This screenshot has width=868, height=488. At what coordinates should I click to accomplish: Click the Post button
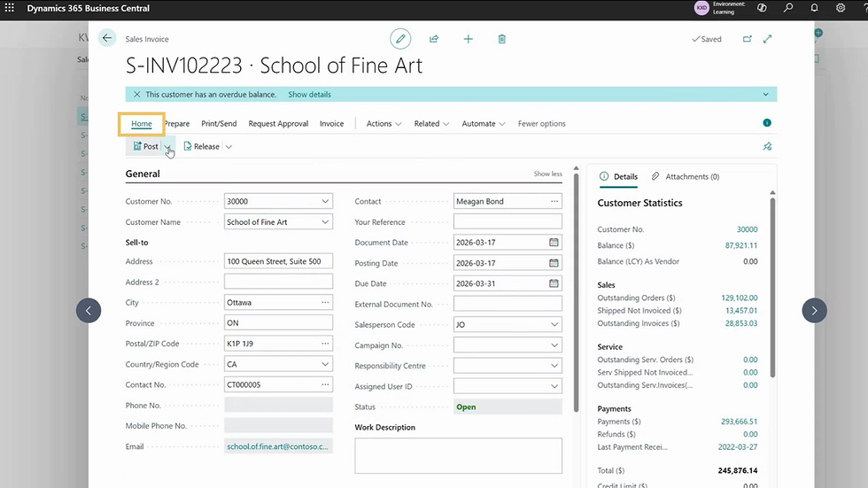point(145,147)
